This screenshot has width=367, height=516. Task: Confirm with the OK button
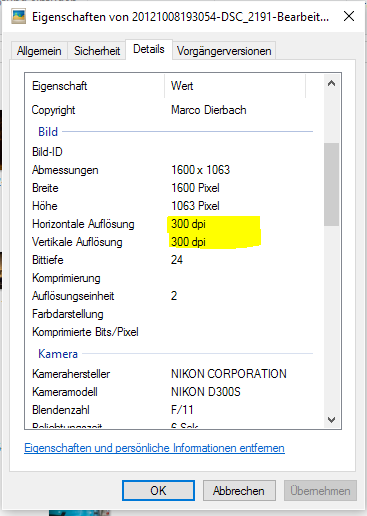click(x=158, y=491)
